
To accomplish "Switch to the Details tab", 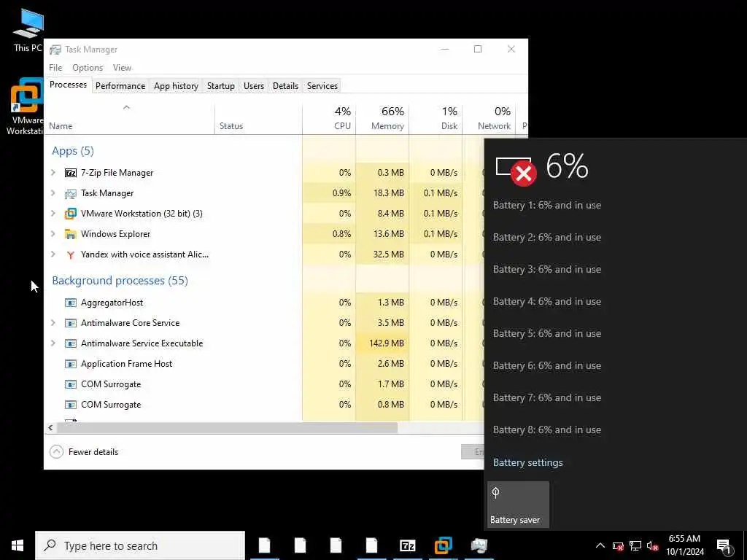I will pos(285,86).
